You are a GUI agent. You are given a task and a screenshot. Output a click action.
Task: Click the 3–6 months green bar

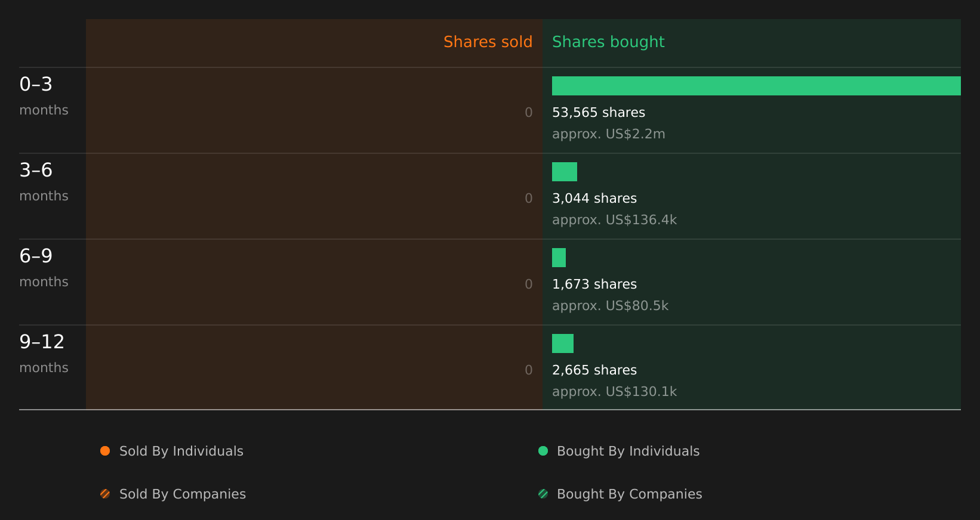point(565,172)
